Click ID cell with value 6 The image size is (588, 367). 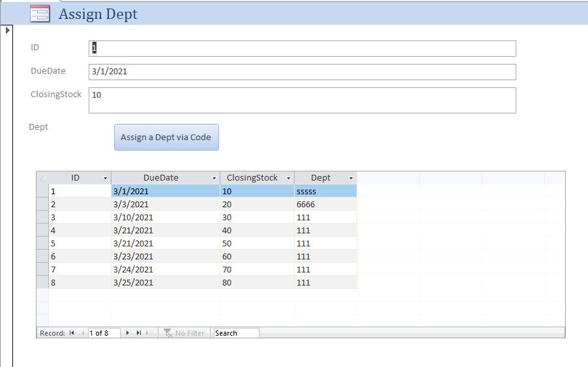(x=80, y=256)
